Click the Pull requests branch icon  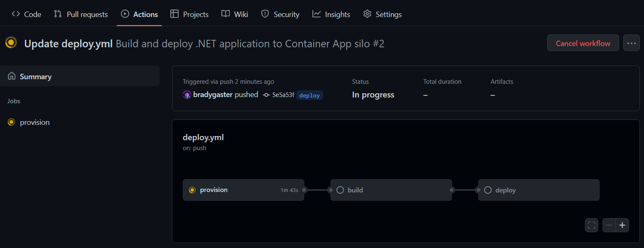pyautogui.click(x=58, y=14)
